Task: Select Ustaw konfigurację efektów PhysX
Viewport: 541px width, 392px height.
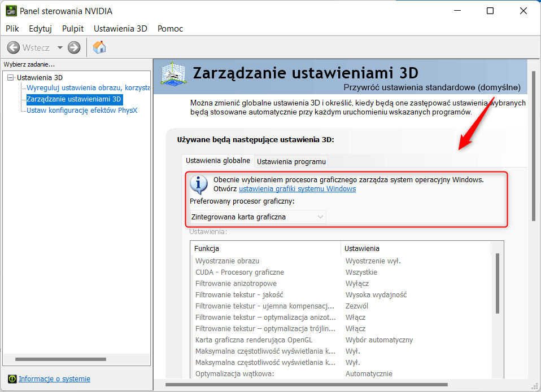Action: click(x=82, y=111)
